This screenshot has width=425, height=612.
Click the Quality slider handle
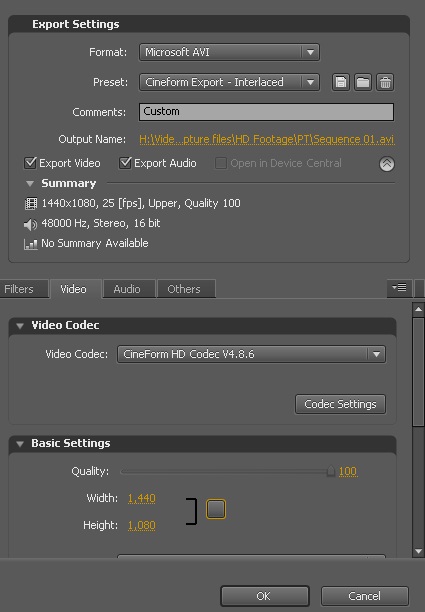pyautogui.click(x=331, y=471)
